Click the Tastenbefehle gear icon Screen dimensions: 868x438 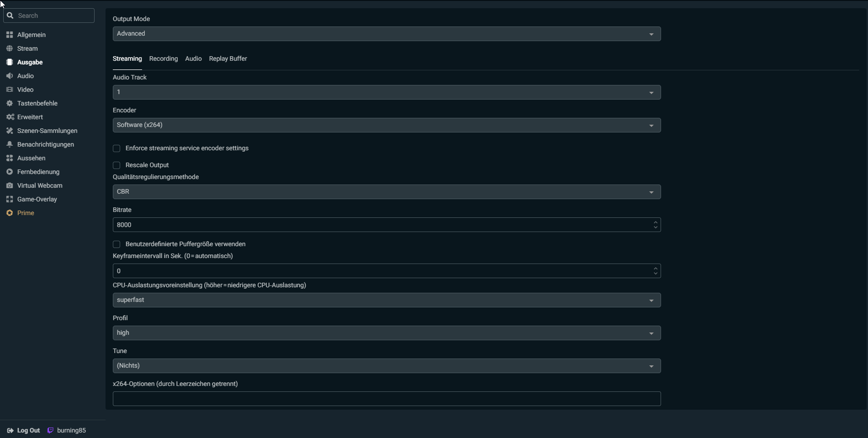tap(10, 103)
